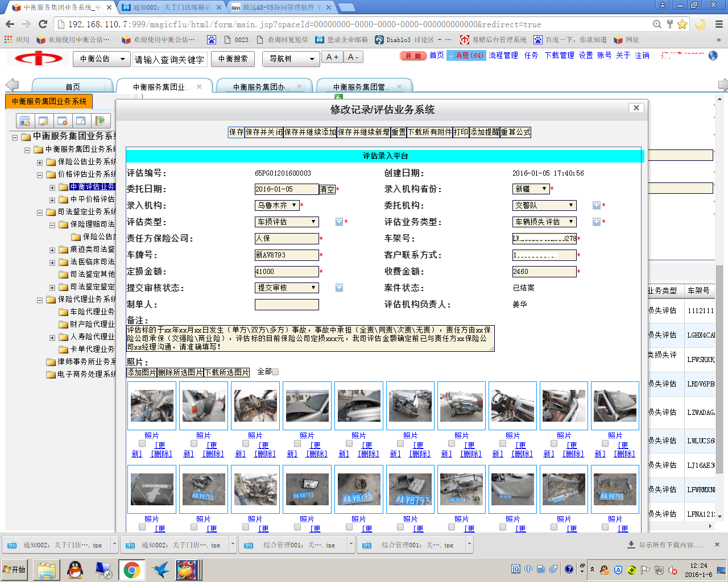728x582 pixels.
Task: Switch to the 首页 tab
Action: [72, 86]
